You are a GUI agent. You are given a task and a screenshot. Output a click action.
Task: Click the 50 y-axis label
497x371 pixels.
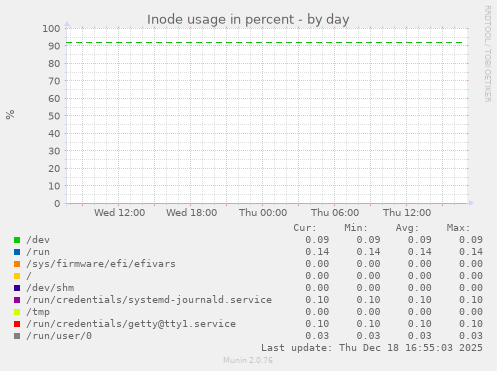tap(54, 116)
